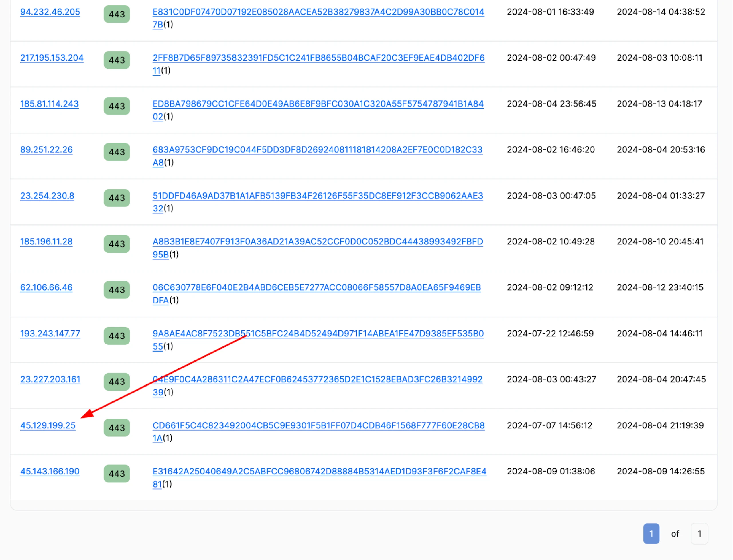Select current page 1 button in pagination
Screen dimensions: 733x560
(651, 534)
